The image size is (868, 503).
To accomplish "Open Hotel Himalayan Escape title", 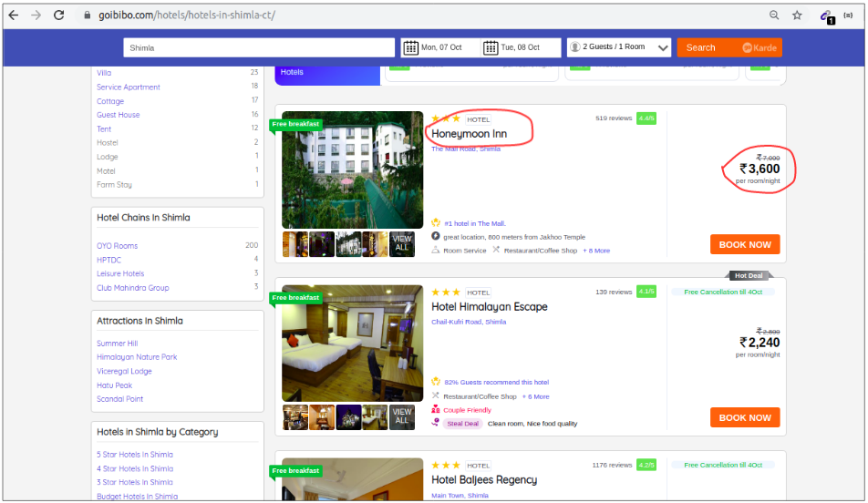I will [490, 307].
